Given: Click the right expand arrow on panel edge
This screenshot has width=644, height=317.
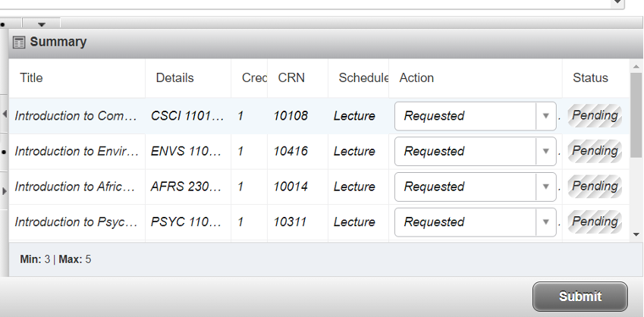Looking at the screenshot, I should 5,191.
